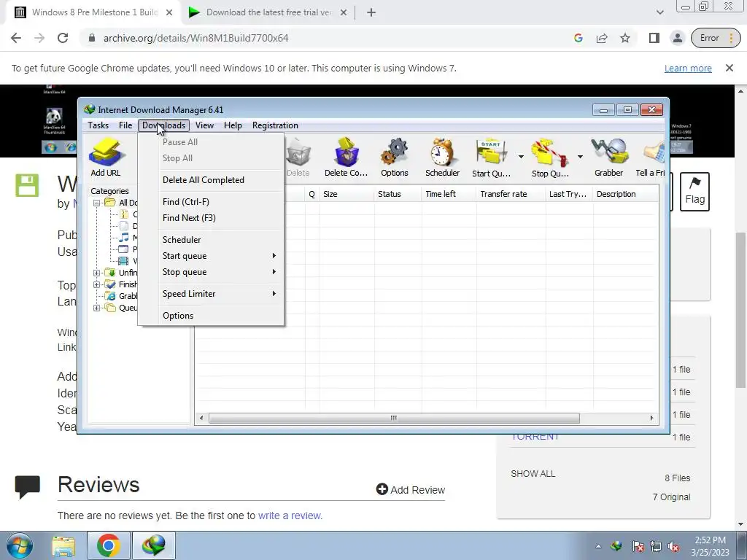
Task: Open Start queue submenu
Action: [x=211, y=256]
